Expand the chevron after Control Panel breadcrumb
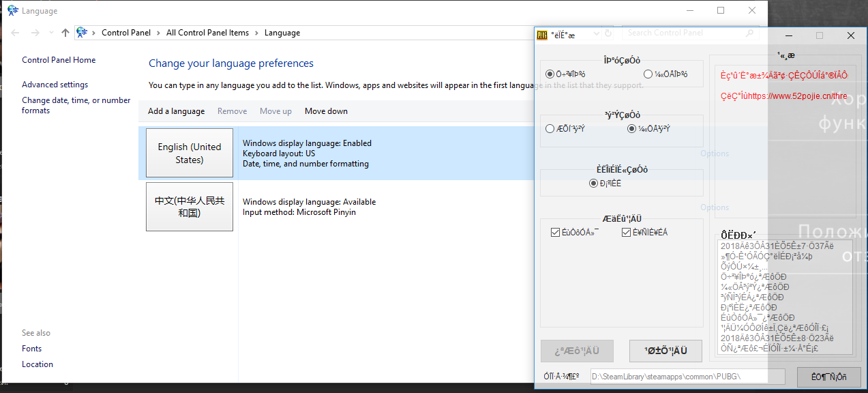The height and width of the screenshot is (393, 868). tap(158, 33)
